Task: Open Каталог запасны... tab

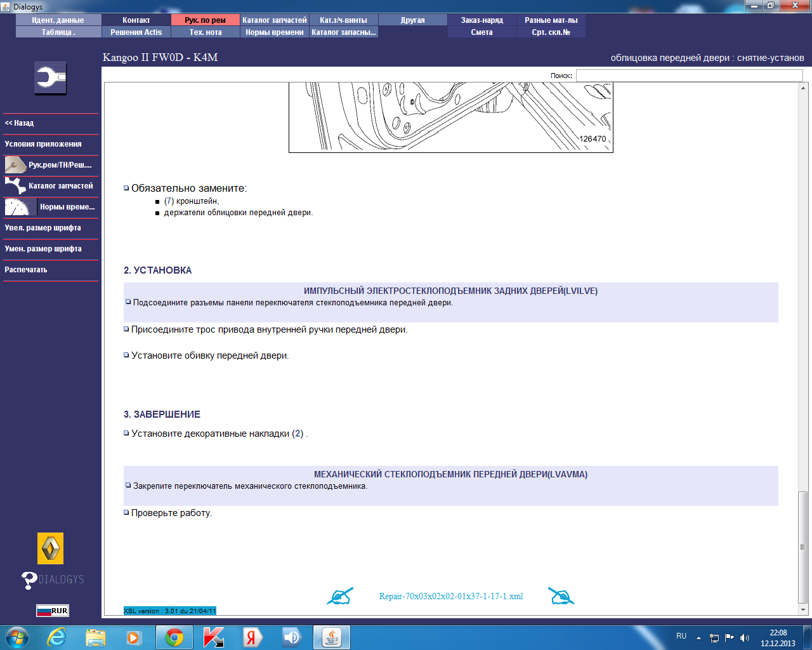Action: [x=344, y=32]
